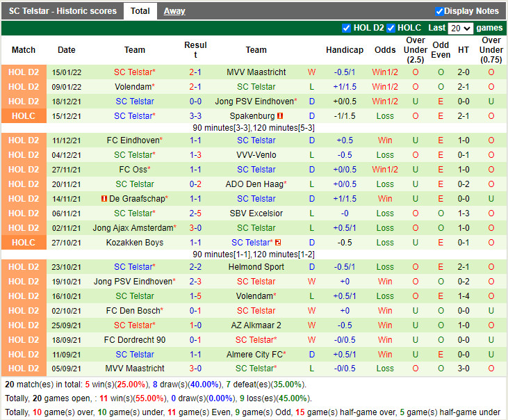The height and width of the screenshot is (420, 508).
Task: Toggle the Display Notes checkbox
Action: [x=439, y=11]
